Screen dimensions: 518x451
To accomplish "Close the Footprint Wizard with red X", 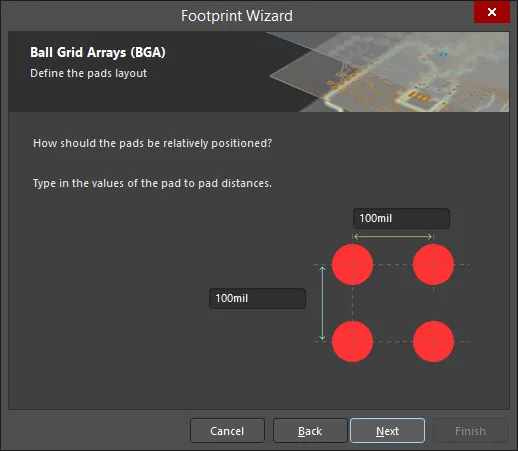I will point(492,12).
